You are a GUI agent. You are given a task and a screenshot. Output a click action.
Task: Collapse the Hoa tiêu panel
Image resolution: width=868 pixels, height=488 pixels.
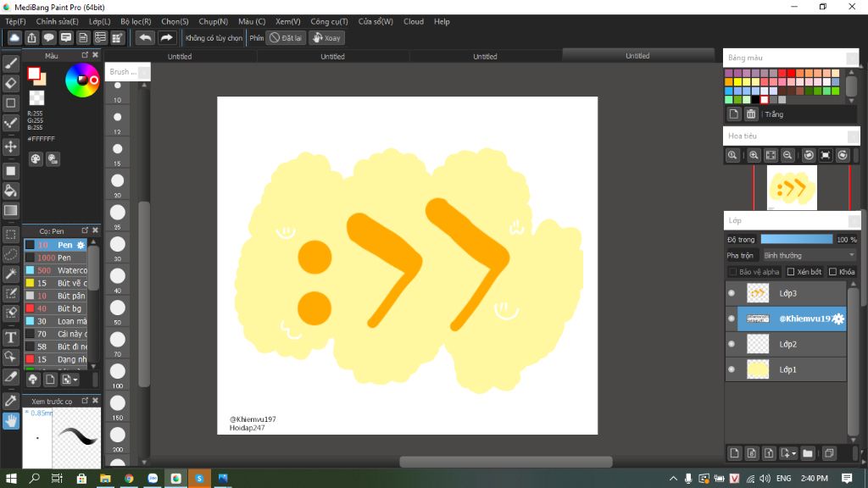pos(853,136)
